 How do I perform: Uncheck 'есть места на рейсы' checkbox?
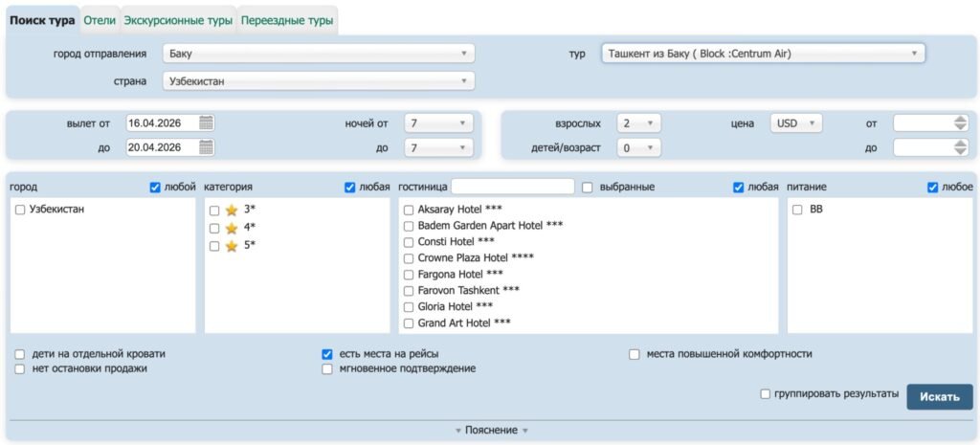pos(327,354)
